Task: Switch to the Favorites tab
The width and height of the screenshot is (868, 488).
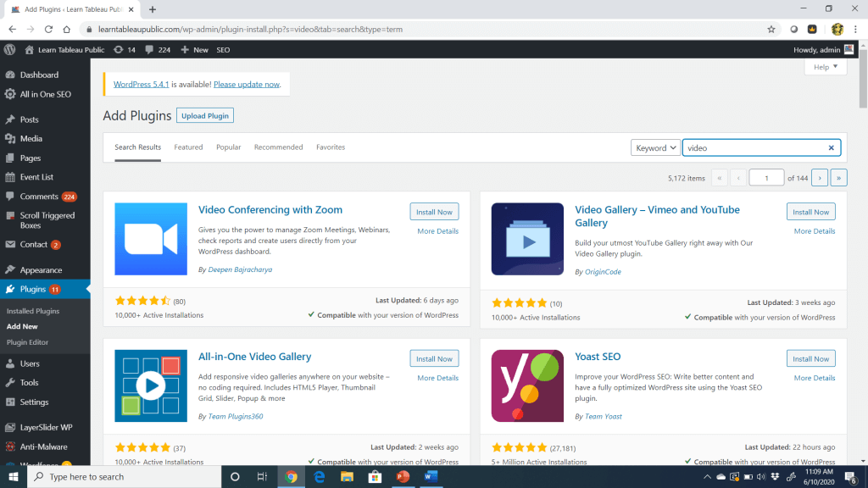Action: (x=331, y=147)
